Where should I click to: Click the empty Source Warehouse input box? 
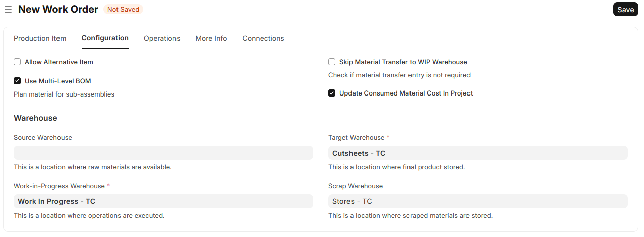coord(163,153)
